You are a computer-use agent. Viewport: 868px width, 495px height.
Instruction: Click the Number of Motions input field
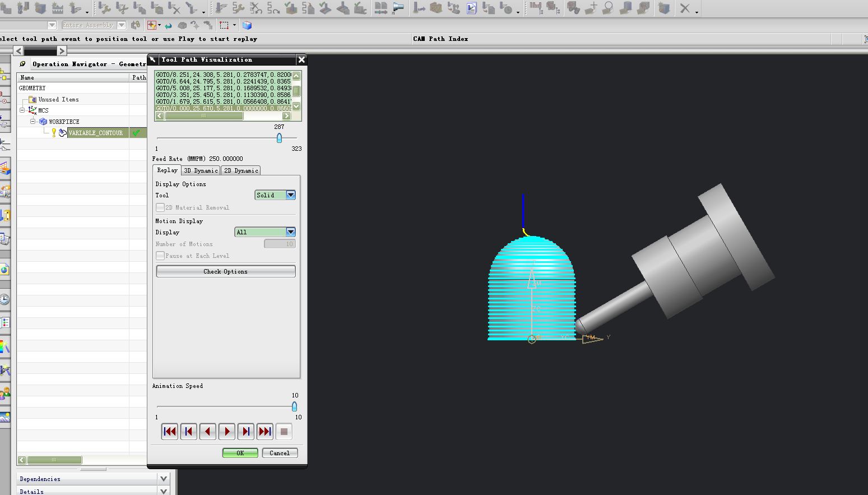coord(280,244)
